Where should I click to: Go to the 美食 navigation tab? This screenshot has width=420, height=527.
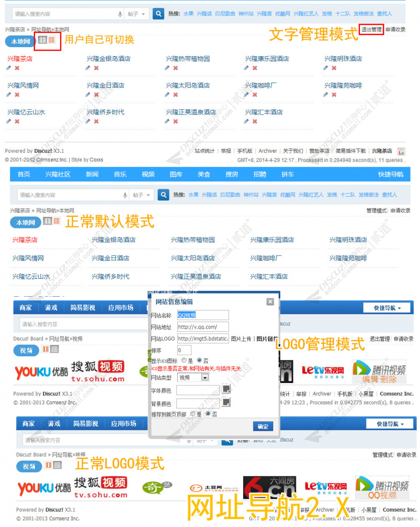coord(204,174)
